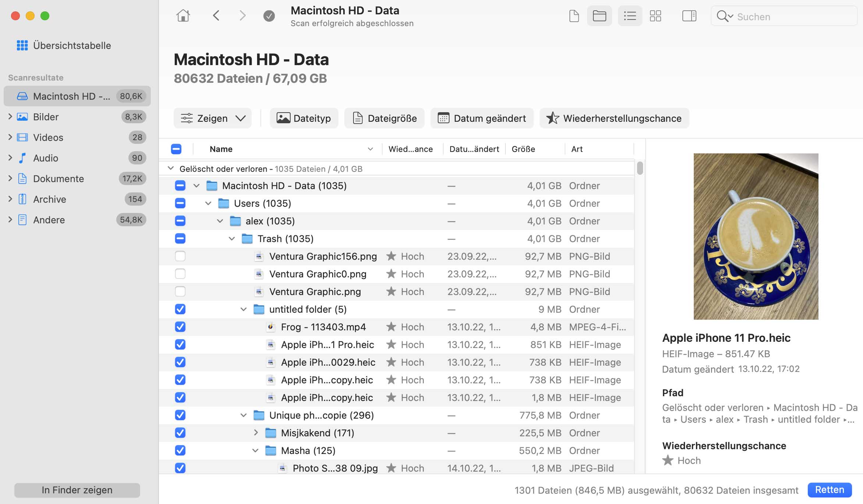
Task: Click the scan completed checkmark icon
Action: click(x=269, y=16)
